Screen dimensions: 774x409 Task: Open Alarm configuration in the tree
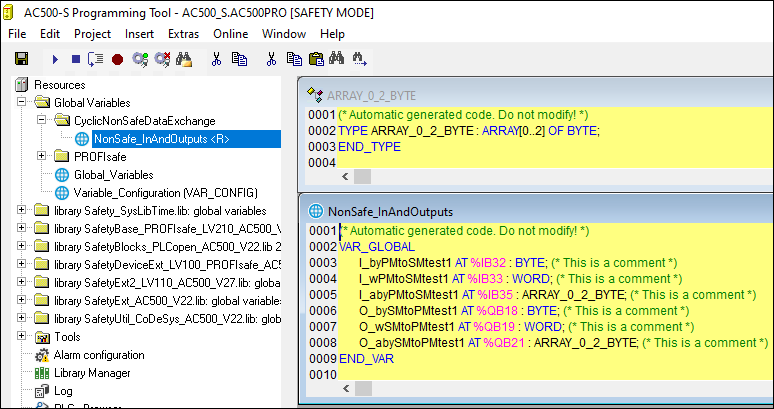[96, 355]
